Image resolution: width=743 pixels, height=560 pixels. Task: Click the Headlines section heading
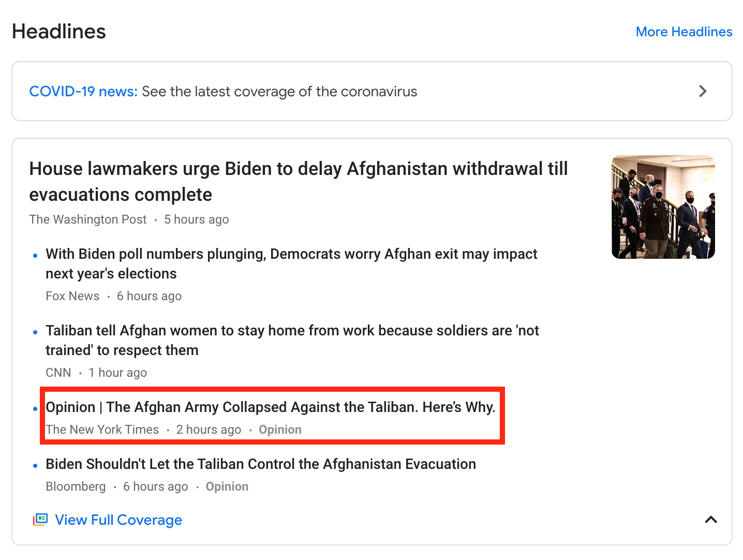(59, 32)
